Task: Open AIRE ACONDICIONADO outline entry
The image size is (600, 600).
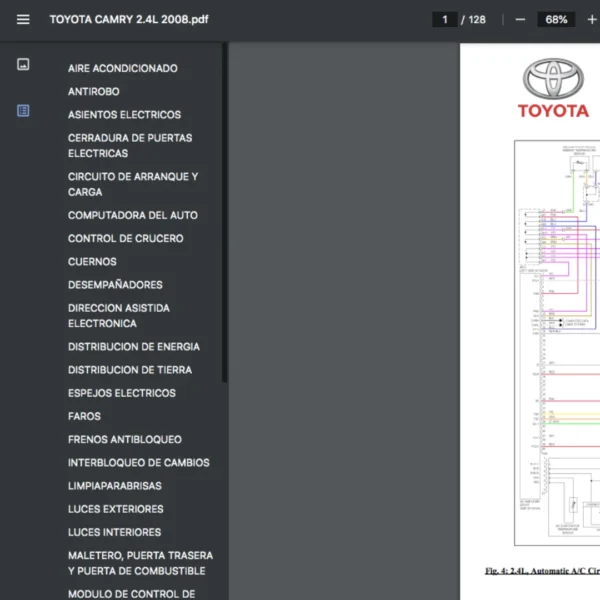Action: pyautogui.click(x=122, y=68)
